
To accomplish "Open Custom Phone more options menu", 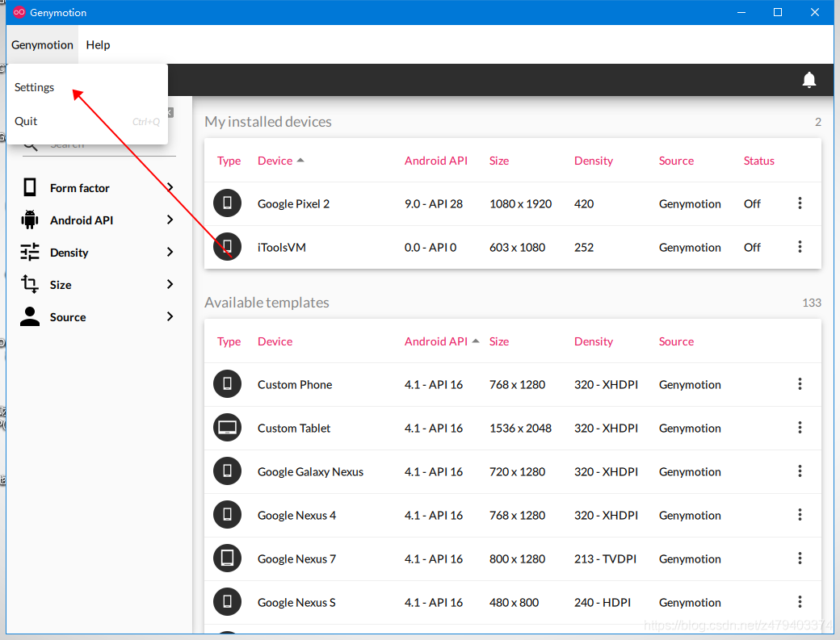I will [800, 384].
